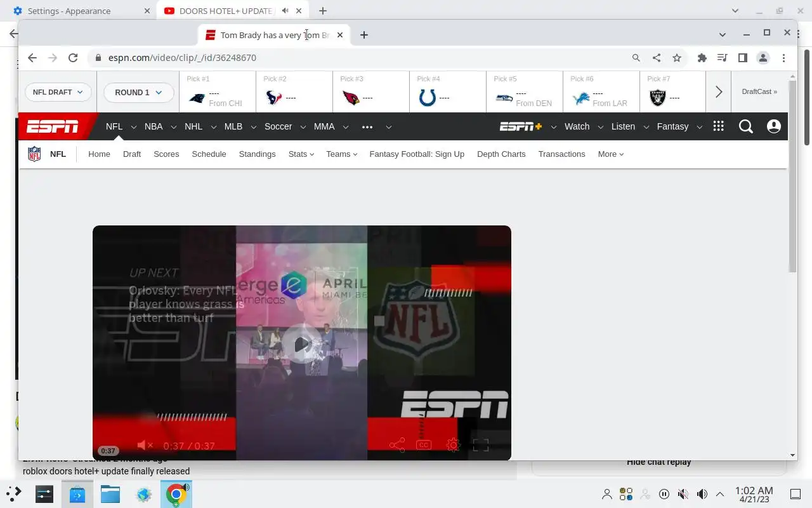Open the NFL DRAFT dropdown
The height and width of the screenshot is (508, 812).
click(58, 92)
